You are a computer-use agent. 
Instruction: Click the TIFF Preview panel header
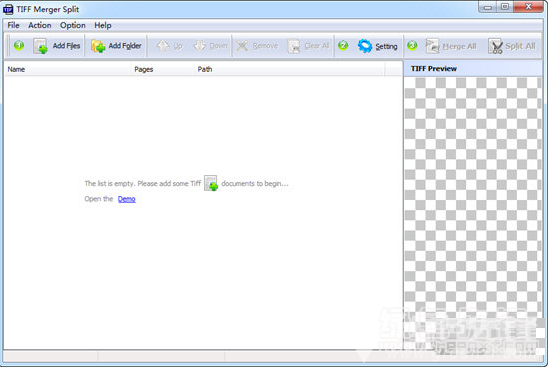(473, 69)
